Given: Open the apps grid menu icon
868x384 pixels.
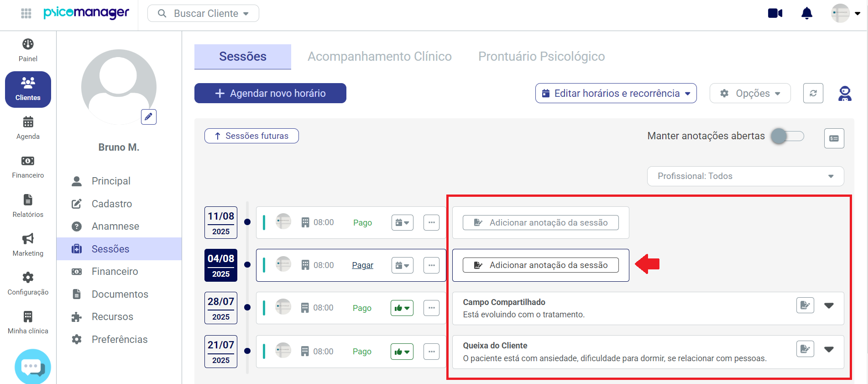Looking at the screenshot, I should click(26, 13).
